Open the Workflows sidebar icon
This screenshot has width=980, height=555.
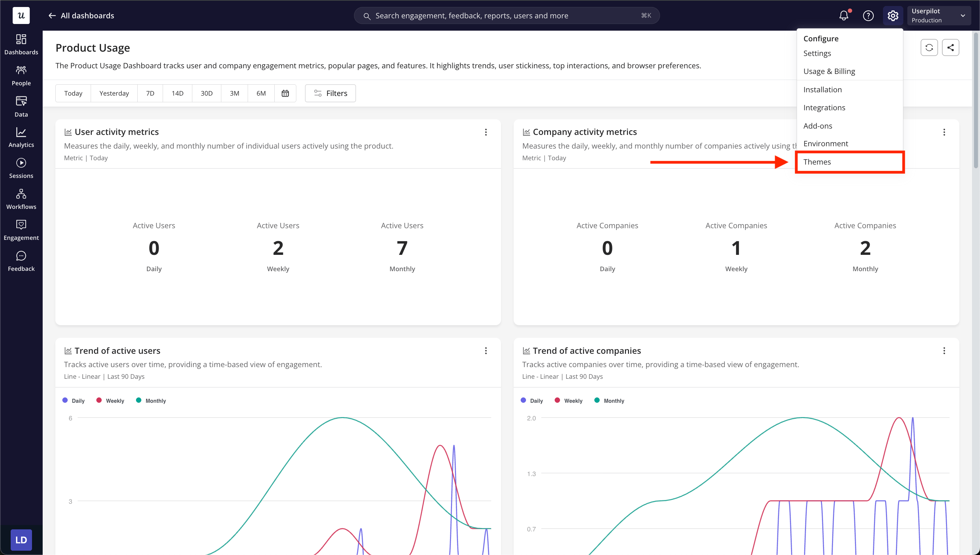coord(21,194)
